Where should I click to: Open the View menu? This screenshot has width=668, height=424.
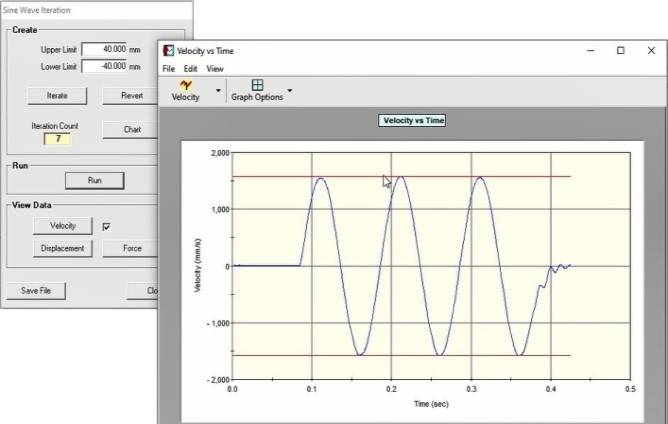click(x=215, y=69)
